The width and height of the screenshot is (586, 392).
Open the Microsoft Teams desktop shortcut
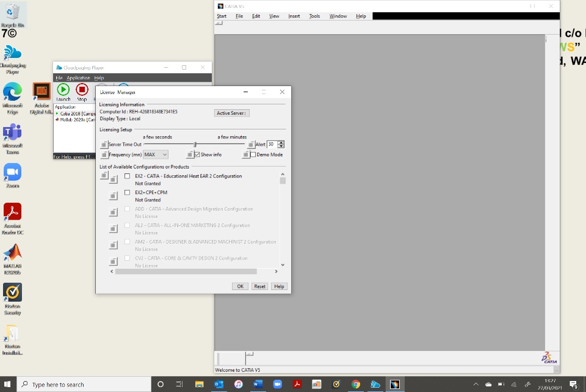tap(12, 139)
